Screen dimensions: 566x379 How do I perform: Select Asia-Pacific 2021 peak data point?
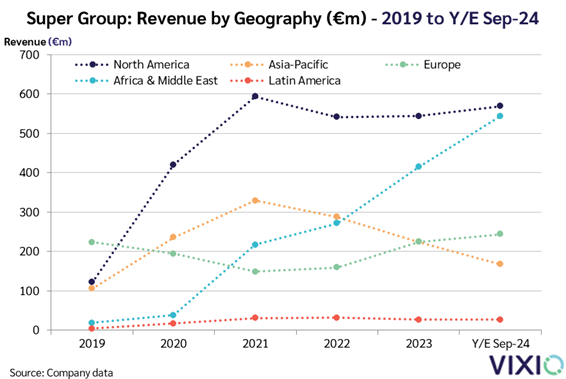(255, 200)
